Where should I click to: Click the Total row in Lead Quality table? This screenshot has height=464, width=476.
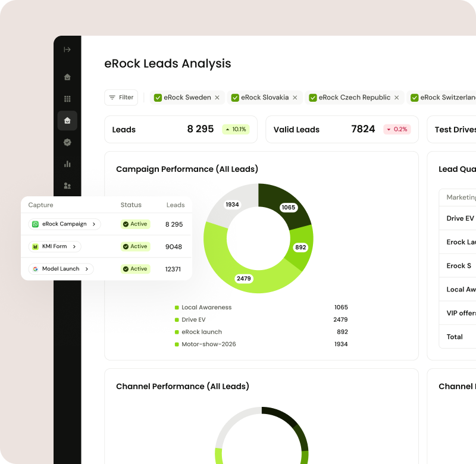coord(458,337)
